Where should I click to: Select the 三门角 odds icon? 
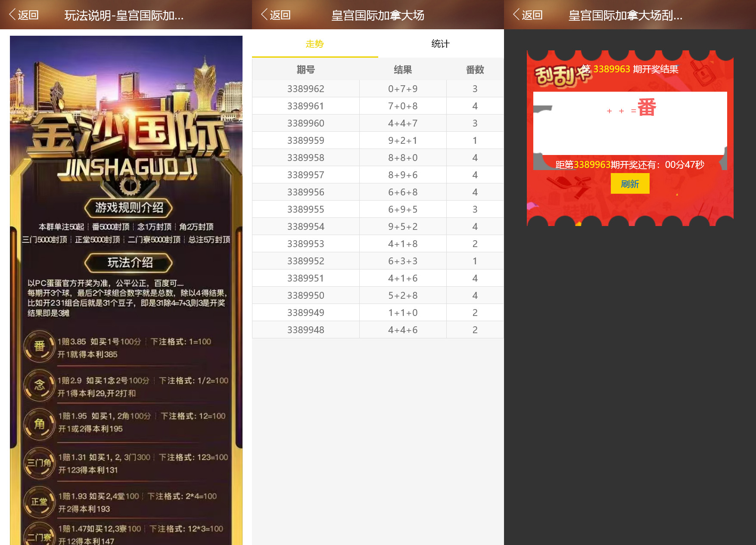pos(39,463)
